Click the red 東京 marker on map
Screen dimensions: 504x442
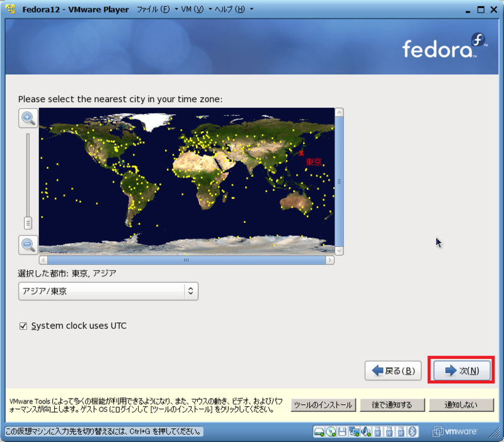point(301,153)
